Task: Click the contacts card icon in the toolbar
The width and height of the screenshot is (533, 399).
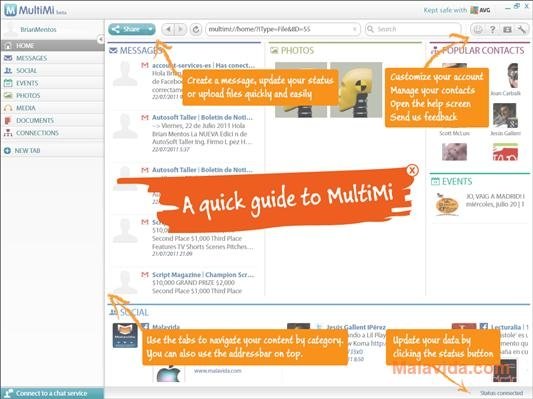Action: 507,30
